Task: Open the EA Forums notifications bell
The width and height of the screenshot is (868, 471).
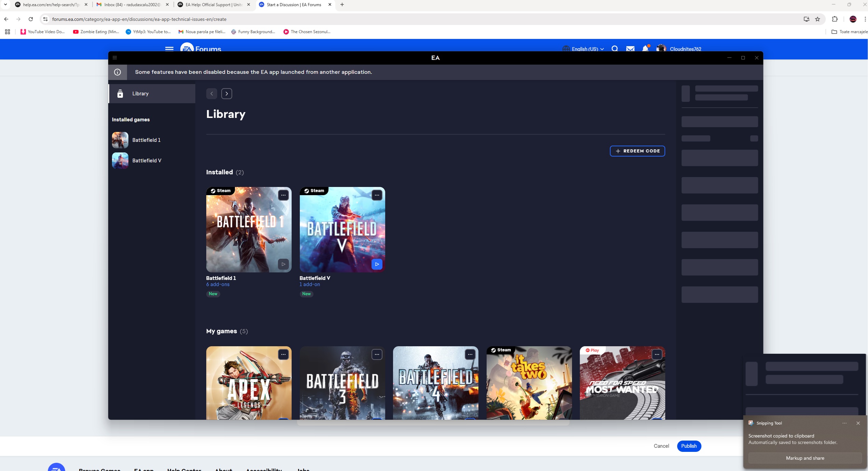Action: click(x=645, y=49)
